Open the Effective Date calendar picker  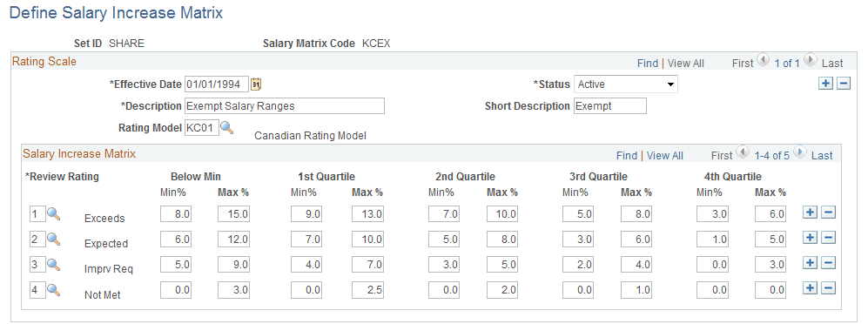[256, 84]
